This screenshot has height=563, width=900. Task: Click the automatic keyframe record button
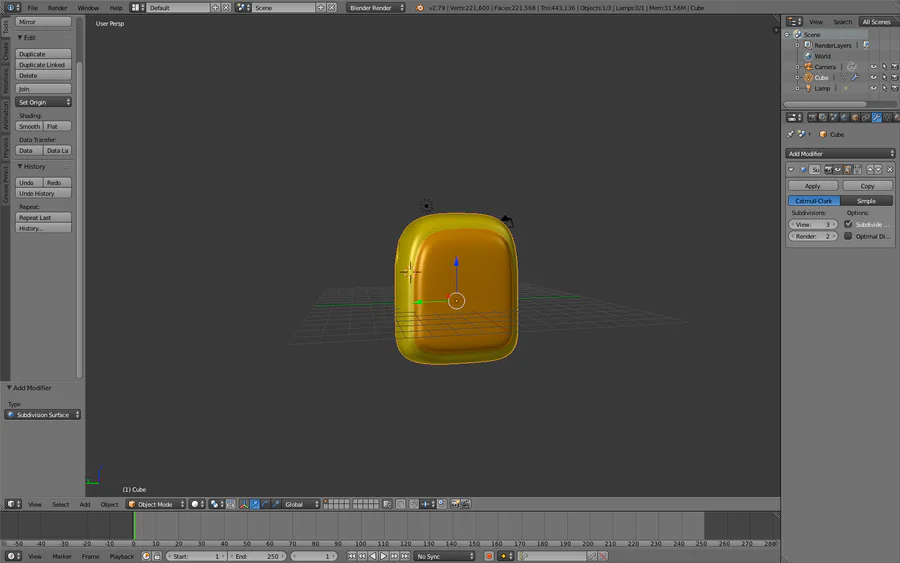489,556
